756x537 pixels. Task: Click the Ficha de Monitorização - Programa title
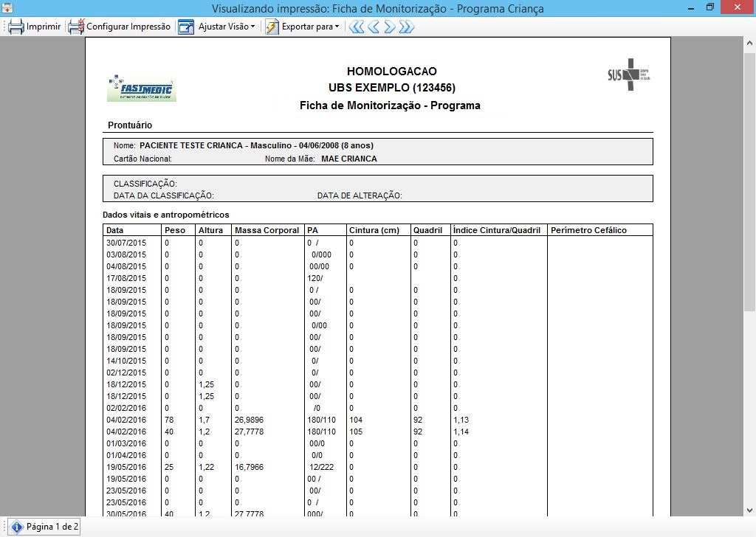(390, 105)
